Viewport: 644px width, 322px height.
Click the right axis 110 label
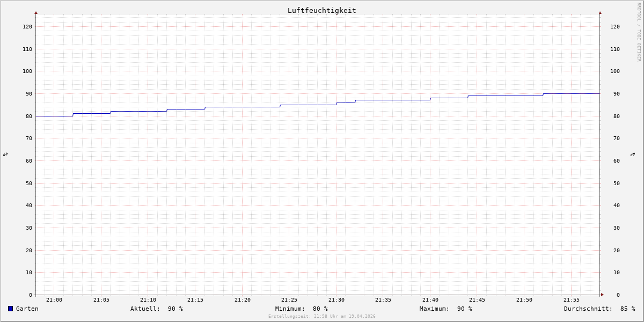pyautogui.click(x=615, y=49)
